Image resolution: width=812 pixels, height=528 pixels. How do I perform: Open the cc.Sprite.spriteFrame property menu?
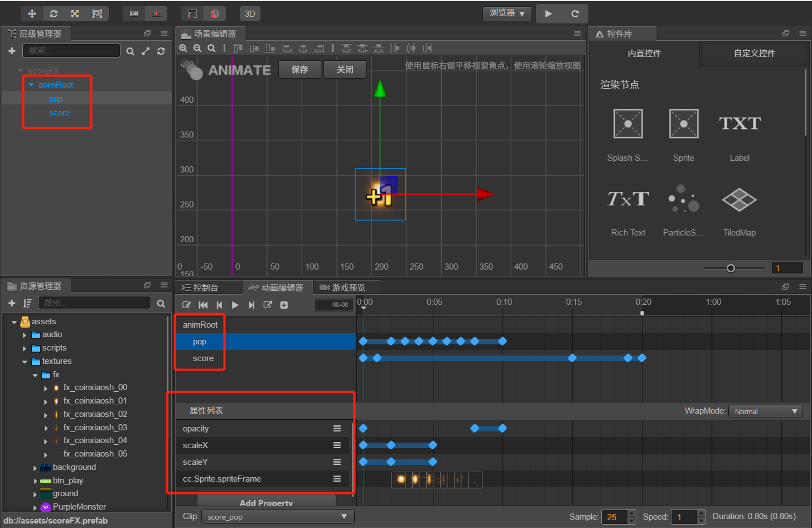(x=337, y=479)
